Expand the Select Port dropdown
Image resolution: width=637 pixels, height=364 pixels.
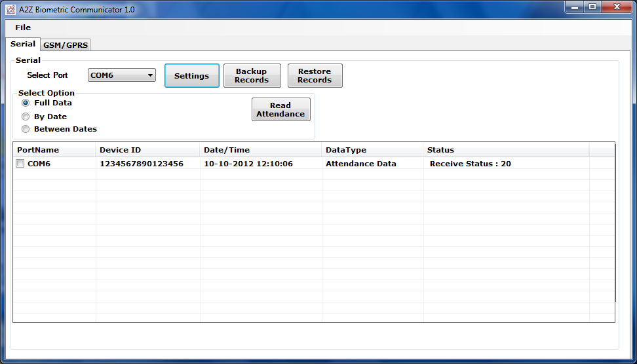150,75
